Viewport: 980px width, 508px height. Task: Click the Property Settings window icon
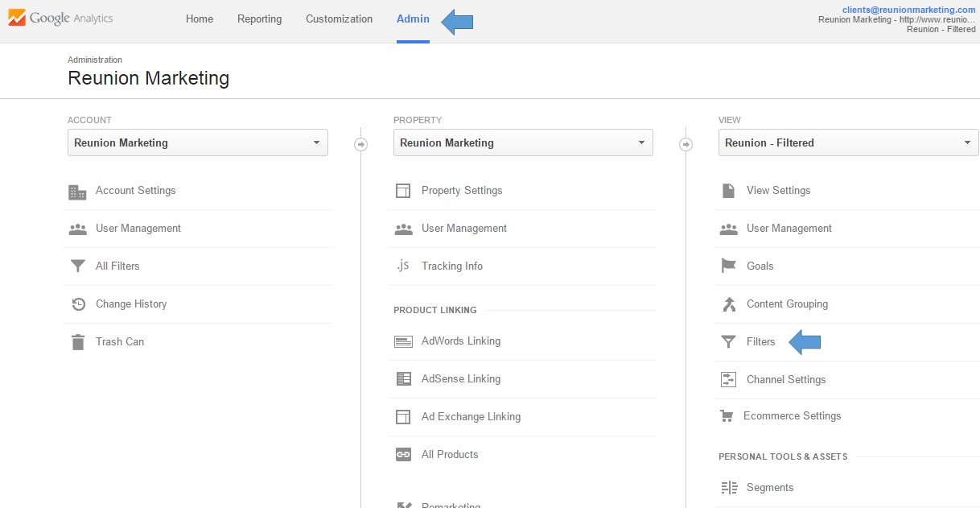403,191
